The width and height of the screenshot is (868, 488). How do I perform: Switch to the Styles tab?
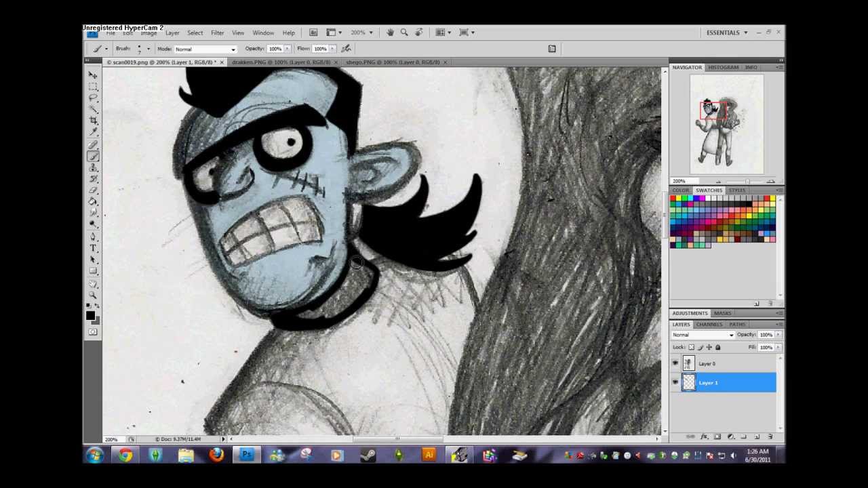tap(736, 190)
